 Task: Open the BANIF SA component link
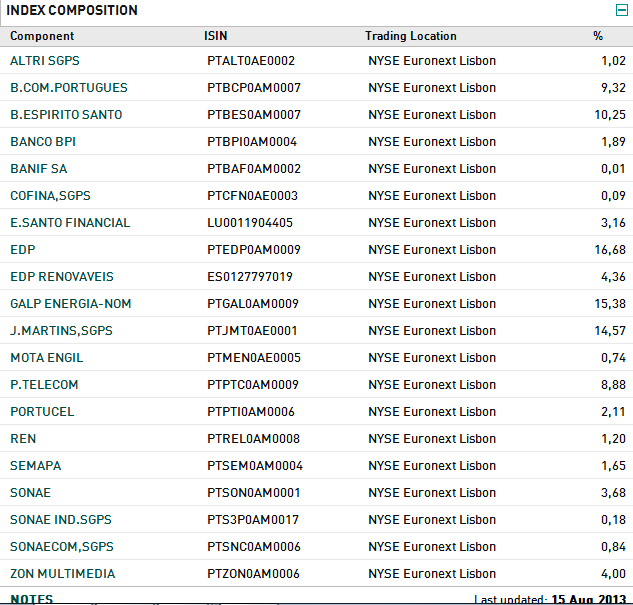tap(39, 169)
